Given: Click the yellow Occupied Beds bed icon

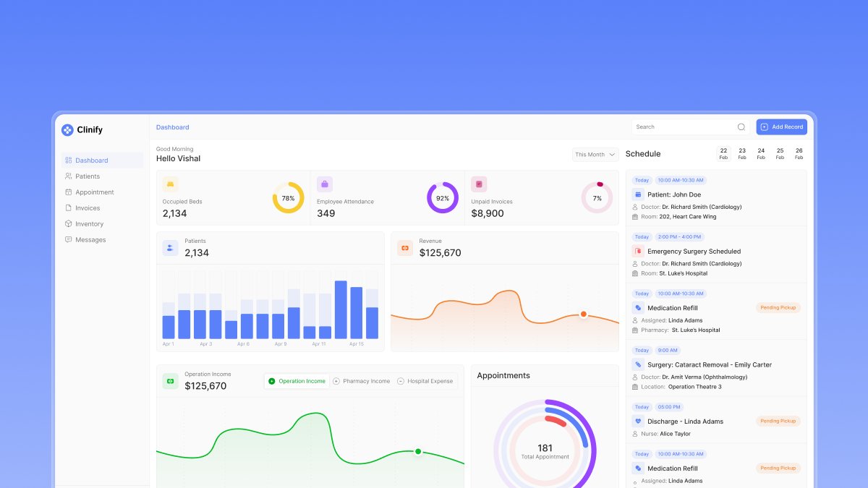Looking at the screenshot, I should [170, 184].
